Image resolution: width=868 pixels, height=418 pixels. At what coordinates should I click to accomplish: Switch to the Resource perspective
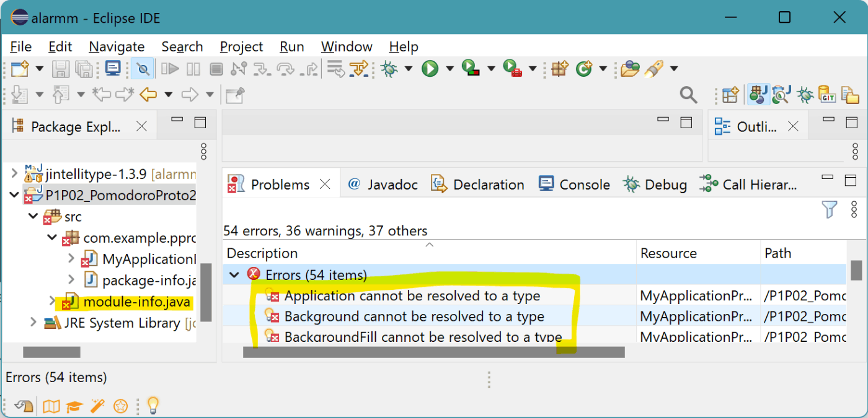click(851, 95)
